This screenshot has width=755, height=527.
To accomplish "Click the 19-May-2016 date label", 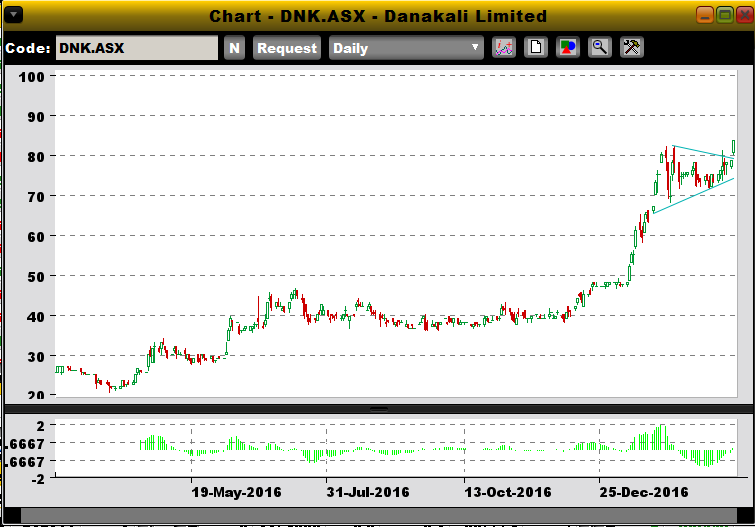I will [236, 492].
